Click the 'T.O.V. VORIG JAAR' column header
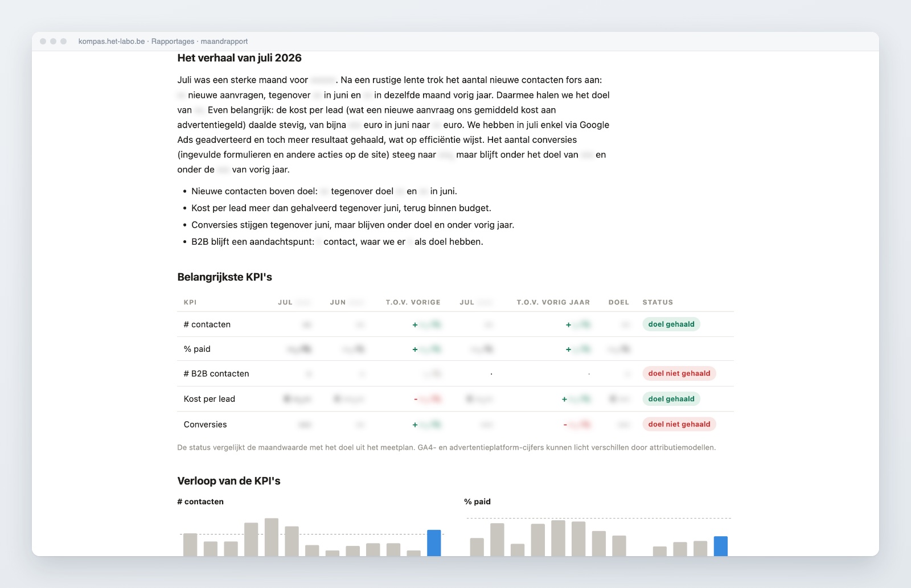The width and height of the screenshot is (911, 588). click(553, 302)
